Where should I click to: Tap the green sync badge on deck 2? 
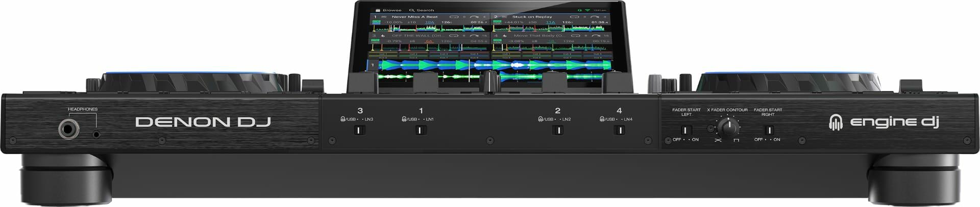[497, 22]
